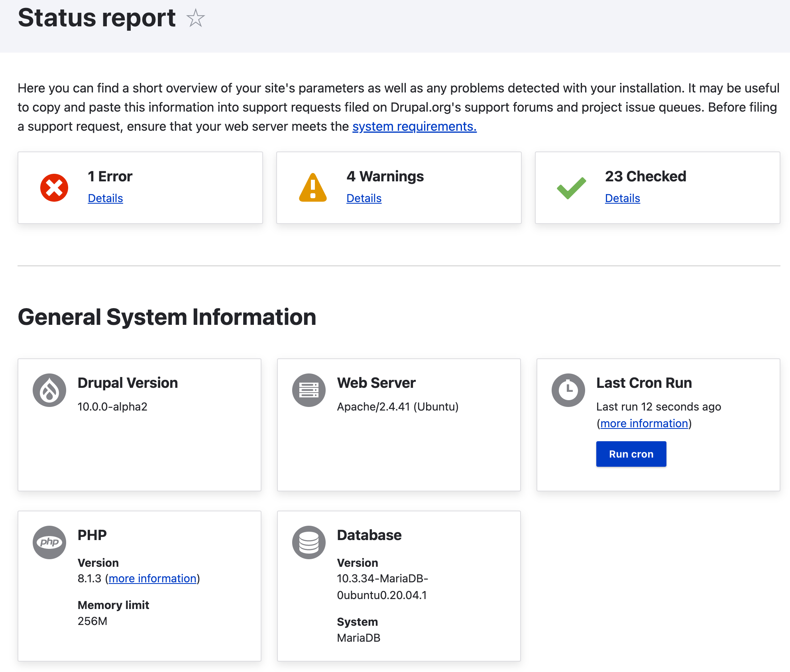Click Last run 12 seconds ago text
The image size is (790, 672).
658,407
